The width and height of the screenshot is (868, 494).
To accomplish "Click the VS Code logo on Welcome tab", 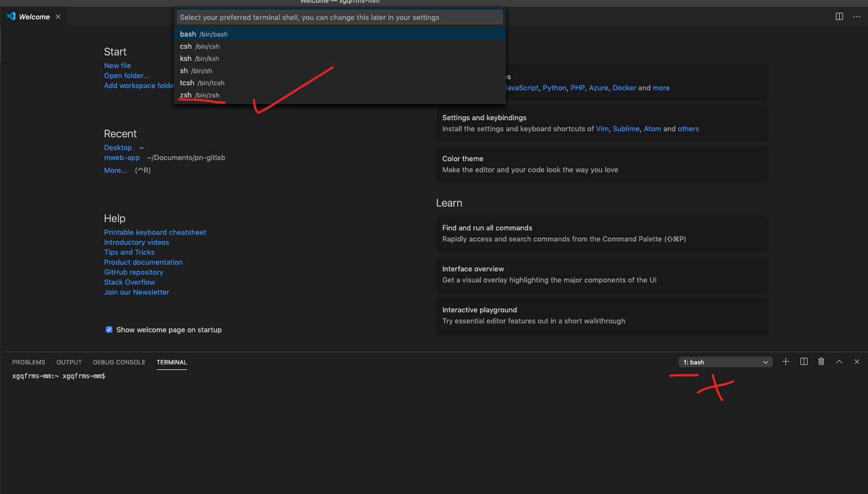I will coord(11,17).
